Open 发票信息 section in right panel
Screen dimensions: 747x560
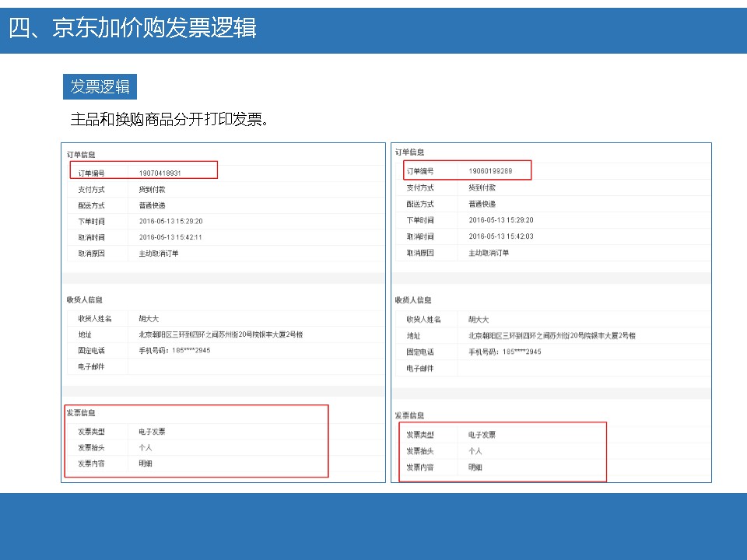(x=409, y=415)
